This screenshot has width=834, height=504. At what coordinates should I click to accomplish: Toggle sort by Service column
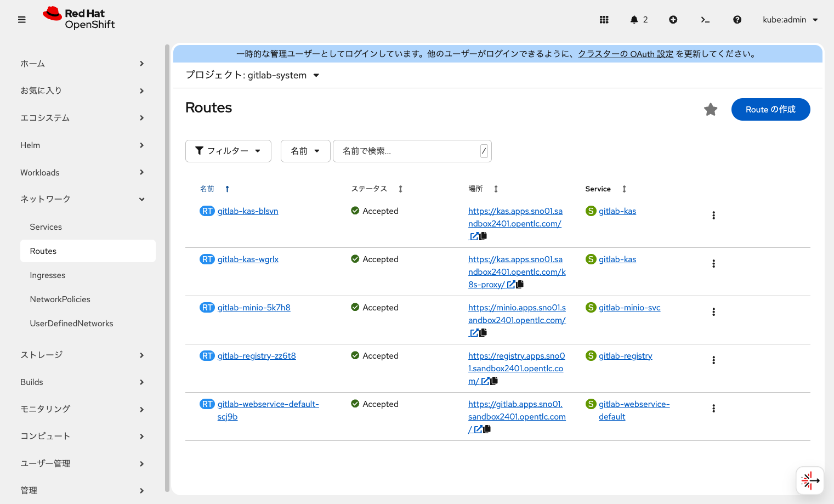624,188
